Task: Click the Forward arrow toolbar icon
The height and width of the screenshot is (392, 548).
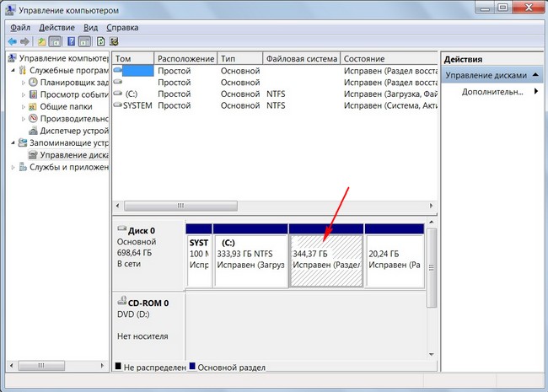Action: pos(24,41)
